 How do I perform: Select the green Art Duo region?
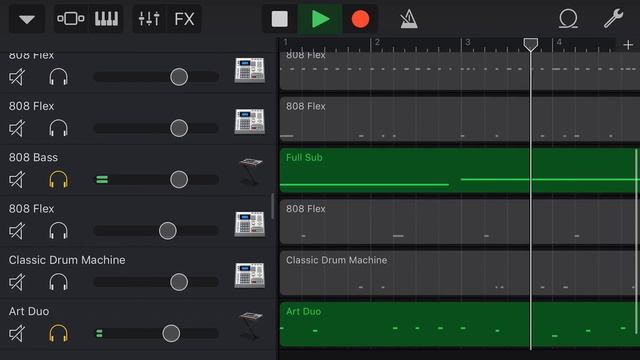(460, 324)
